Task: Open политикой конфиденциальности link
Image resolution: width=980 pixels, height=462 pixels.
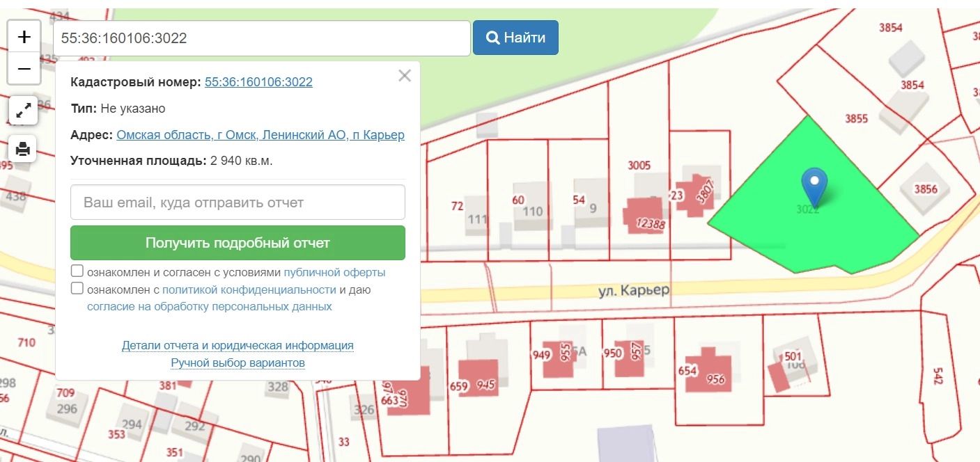Action: pyautogui.click(x=249, y=289)
